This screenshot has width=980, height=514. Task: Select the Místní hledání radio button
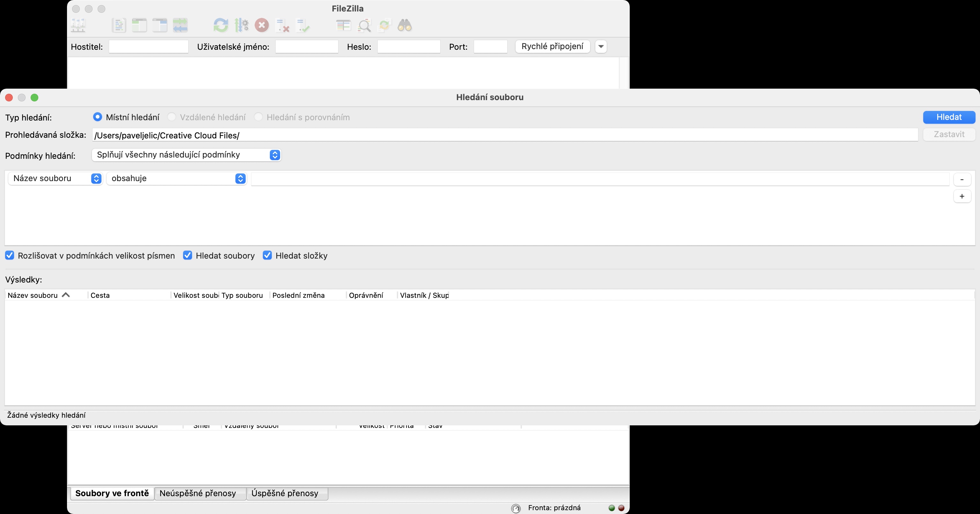point(98,117)
